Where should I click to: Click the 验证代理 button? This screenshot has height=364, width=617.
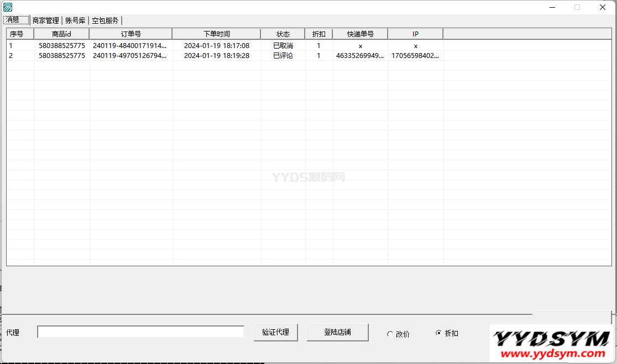click(x=275, y=332)
